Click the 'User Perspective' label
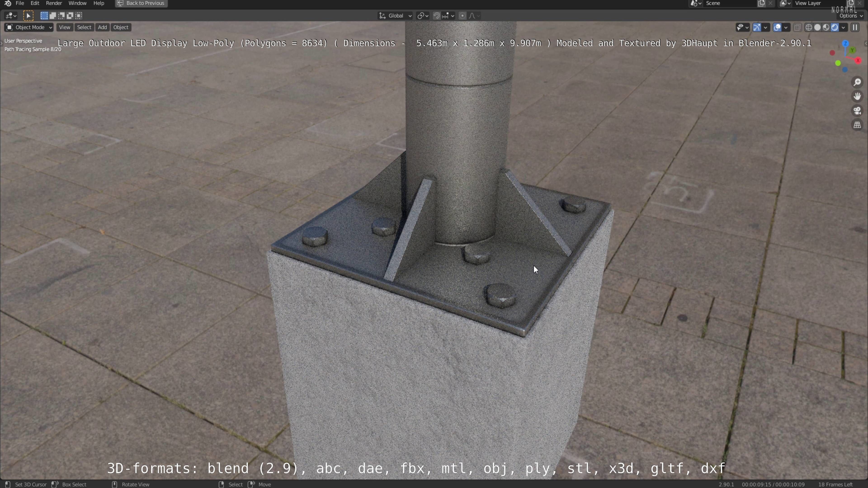Viewport: 868px width, 488px height. [23, 41]
